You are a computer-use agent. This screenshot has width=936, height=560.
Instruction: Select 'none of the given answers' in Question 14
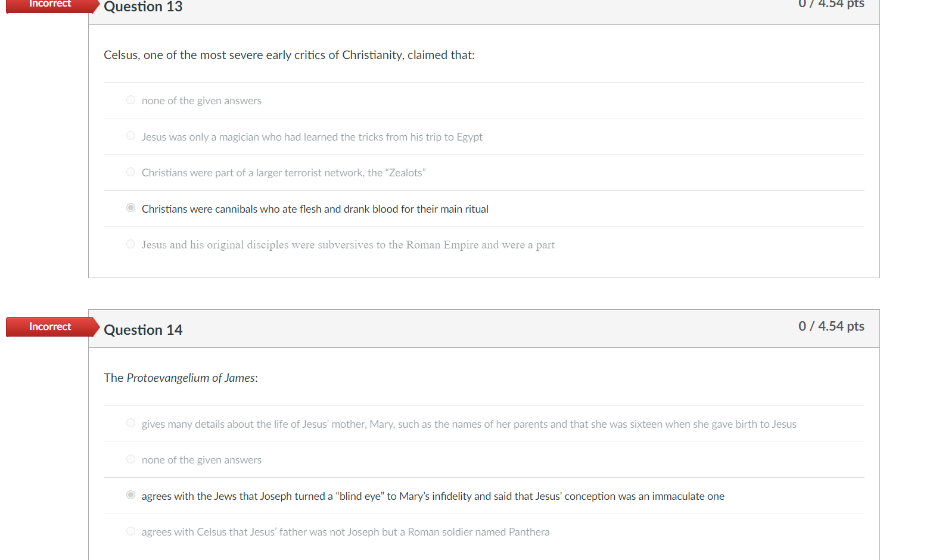(130, 459)
